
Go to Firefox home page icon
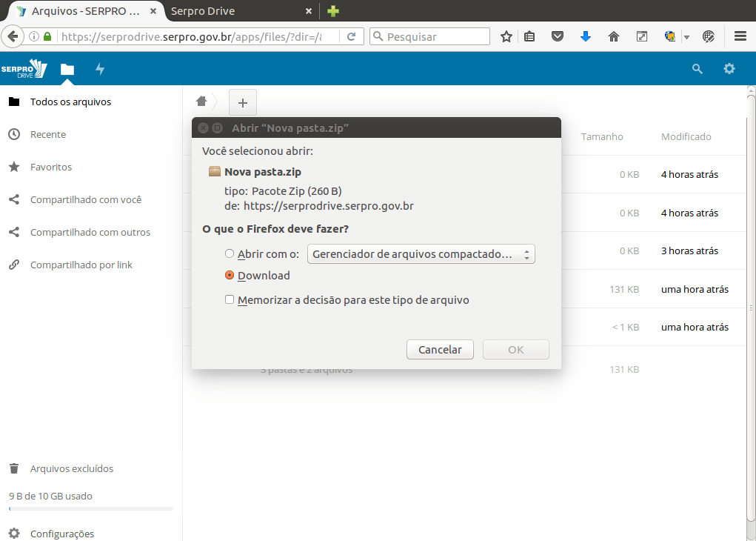[x=613, y=36]
